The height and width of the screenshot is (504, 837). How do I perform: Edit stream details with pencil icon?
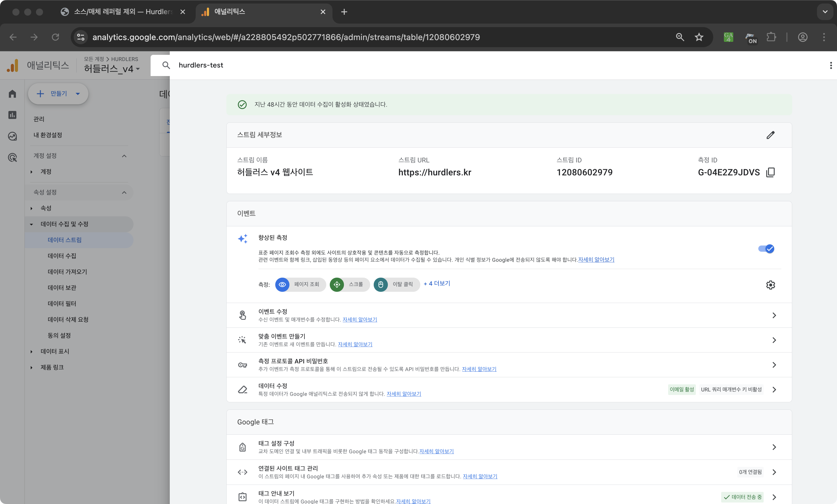(x=770, y=135)
